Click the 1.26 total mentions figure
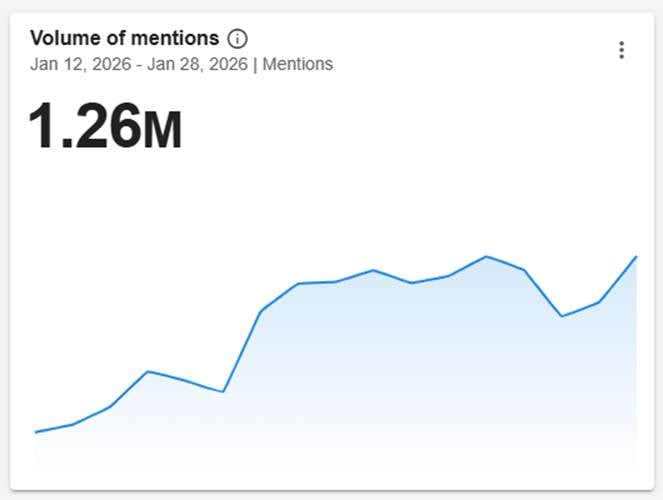This screenshot has height=500, width=663. pos(85,128)
